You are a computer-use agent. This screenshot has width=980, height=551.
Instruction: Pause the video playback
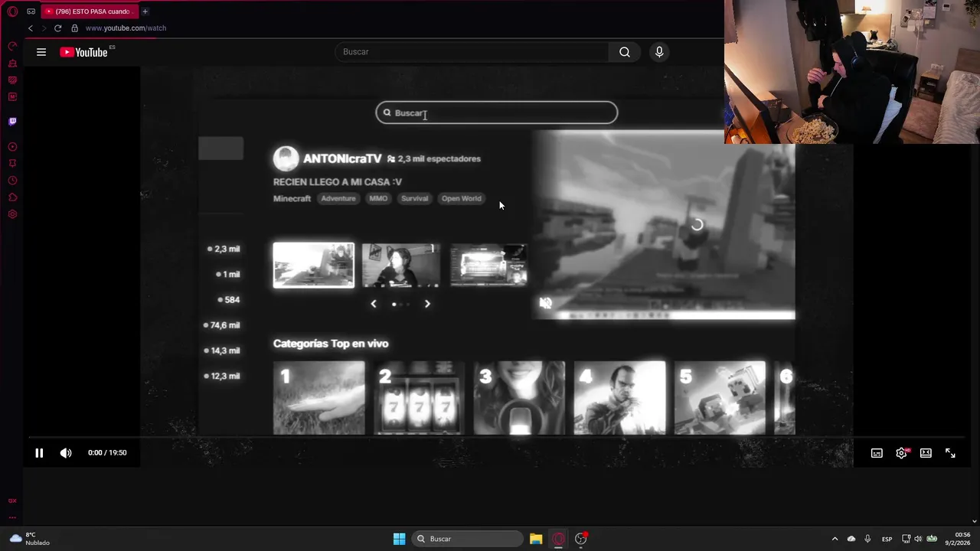click(39, 453)
